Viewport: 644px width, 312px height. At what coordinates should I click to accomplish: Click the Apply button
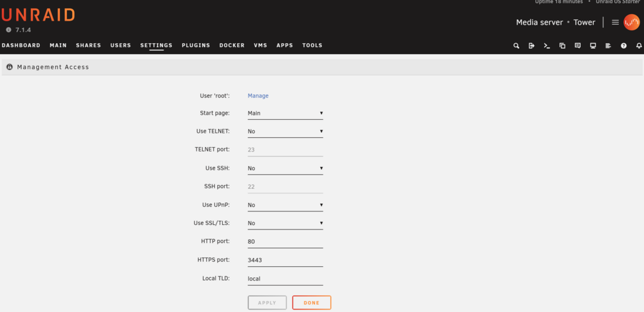coord(267,302)
